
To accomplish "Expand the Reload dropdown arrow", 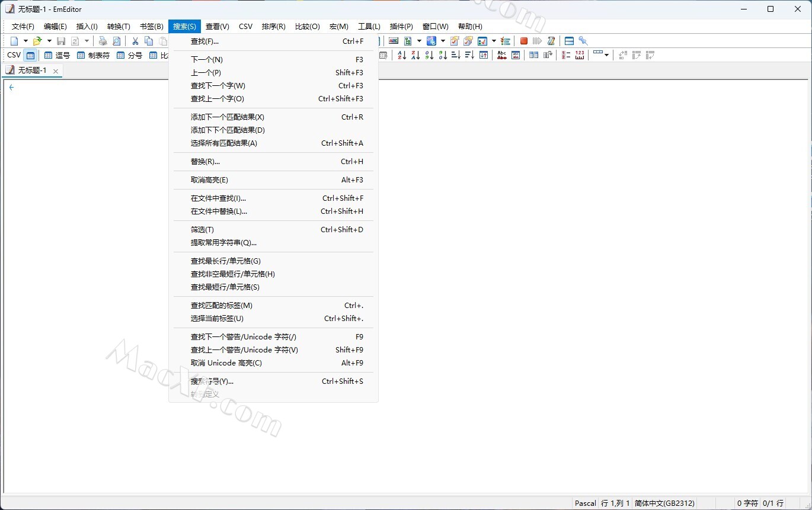I will coord(87,41).
